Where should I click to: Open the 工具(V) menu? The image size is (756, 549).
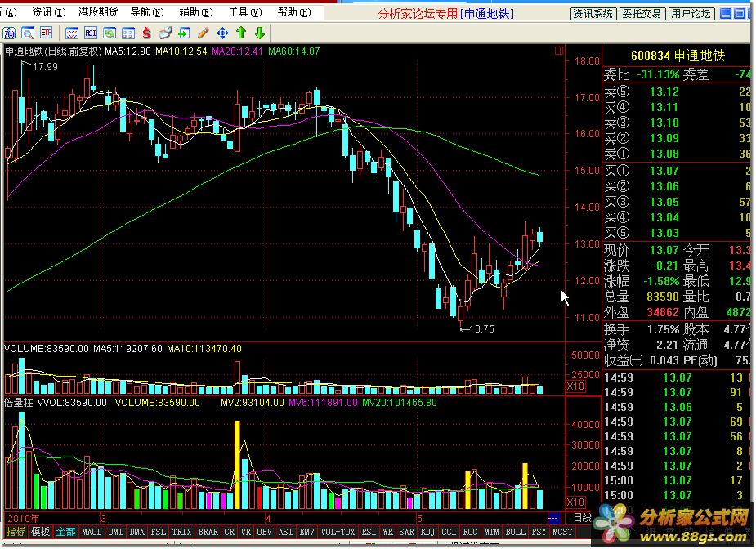point(245,12)
